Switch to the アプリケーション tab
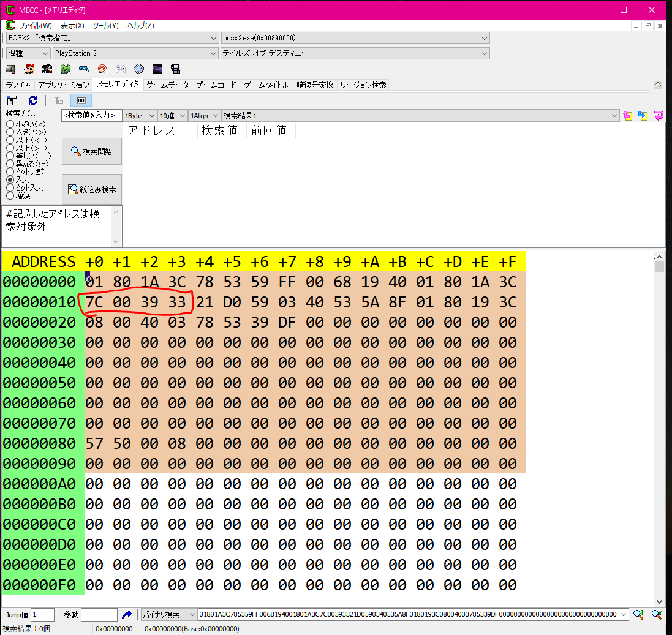Screen dimensions: 672x635 coord(64,85)
